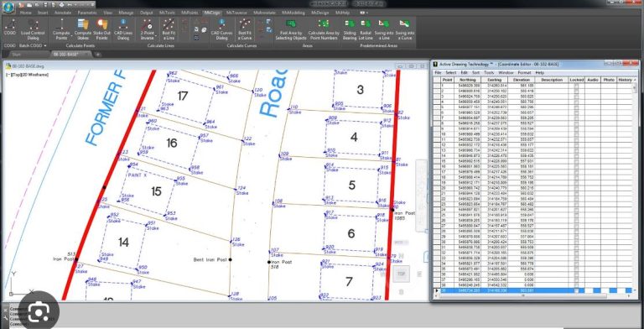Tick the Locked checkbox for point 20
Image resolution: width=644 pixels, height=329 pixels.
coord(576,188)
